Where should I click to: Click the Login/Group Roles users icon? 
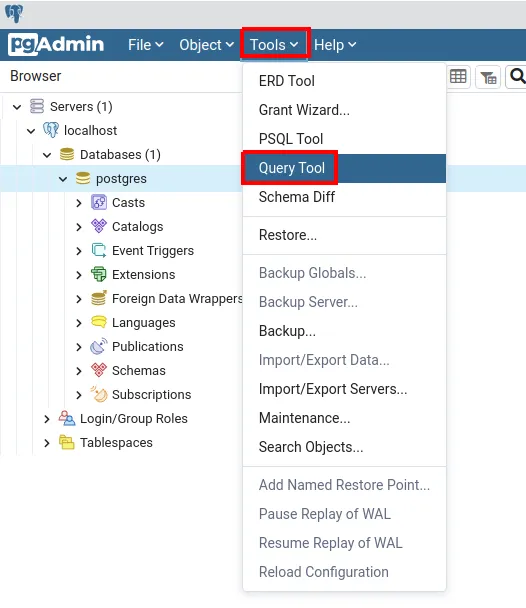click(67, 418)
